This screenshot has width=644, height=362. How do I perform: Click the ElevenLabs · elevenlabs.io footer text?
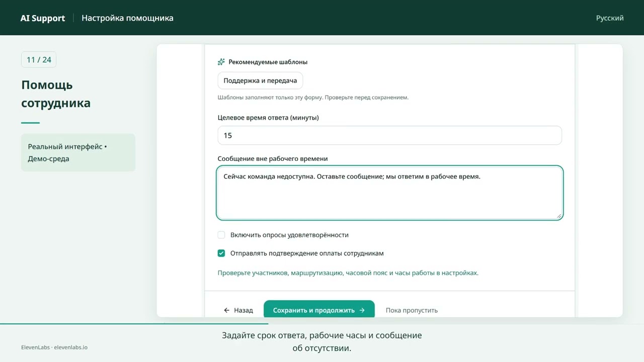tap(54, 347)
